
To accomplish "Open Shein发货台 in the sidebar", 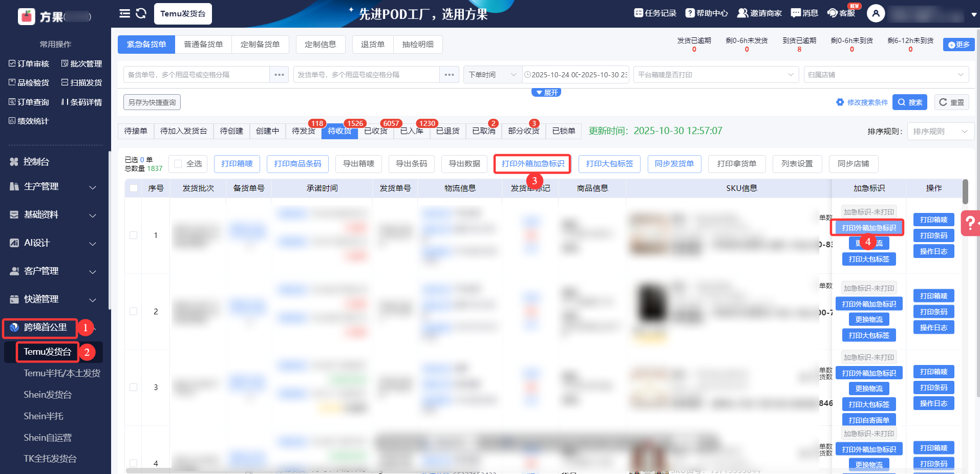I will coord(48,395).
